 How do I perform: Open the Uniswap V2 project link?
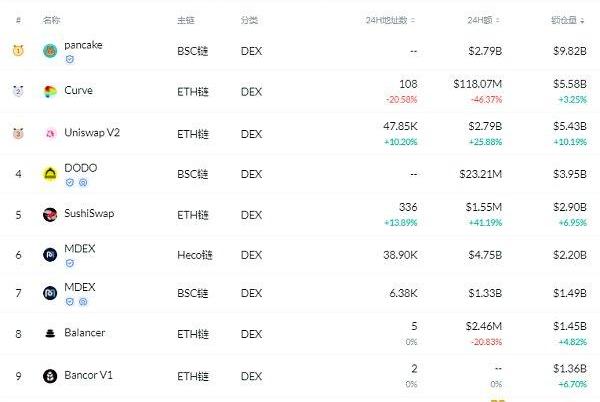pos(91,132)
